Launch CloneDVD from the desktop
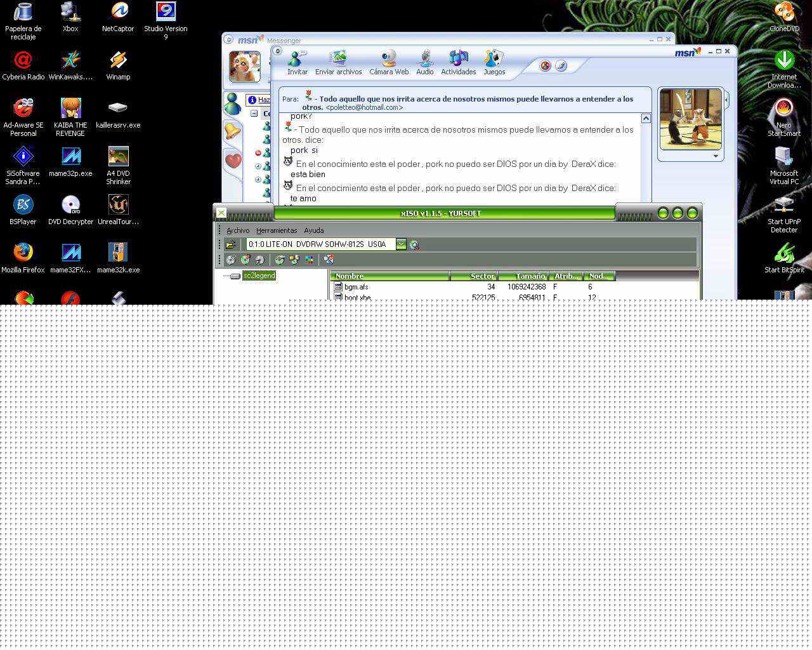The width and height of the screenshot is (812, 650). [x=784, y=17]
